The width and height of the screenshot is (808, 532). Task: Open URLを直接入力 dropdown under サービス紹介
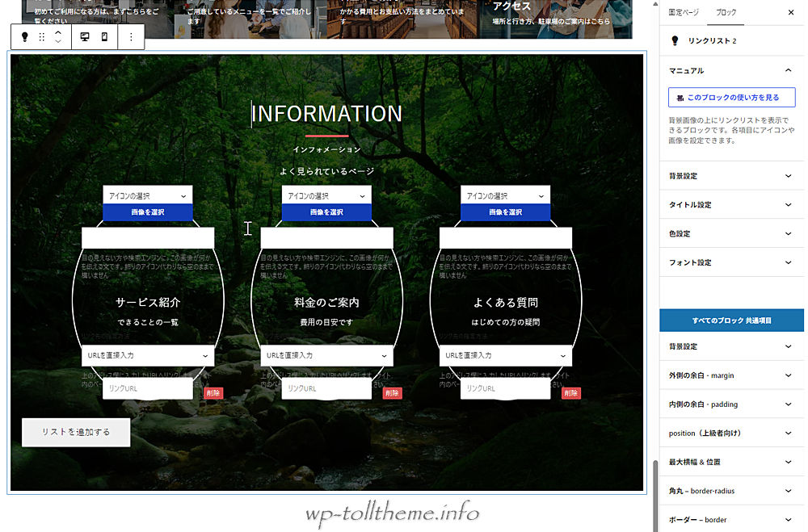point(148,355)
